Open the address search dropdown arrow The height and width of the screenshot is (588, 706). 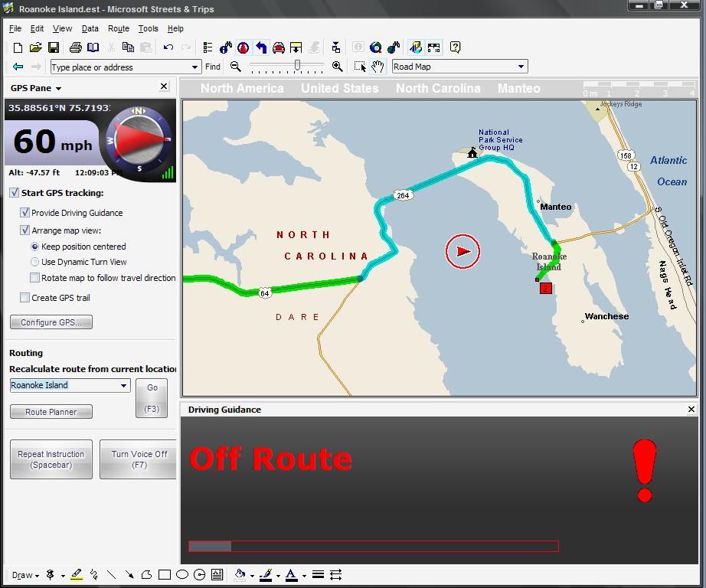click(x=194, y=67)
